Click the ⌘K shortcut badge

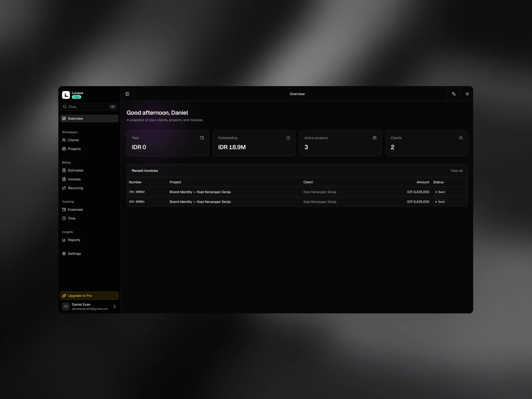(113, 107)
